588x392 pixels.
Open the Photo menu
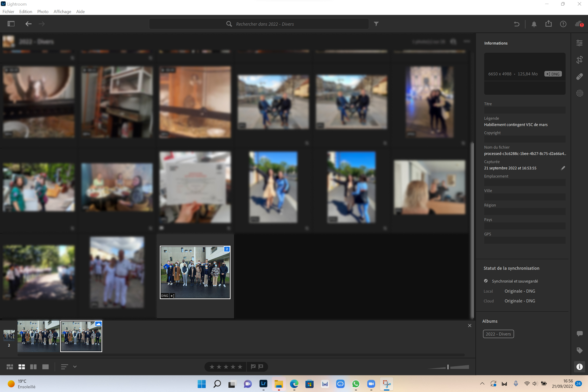click(x=43, y=11)
